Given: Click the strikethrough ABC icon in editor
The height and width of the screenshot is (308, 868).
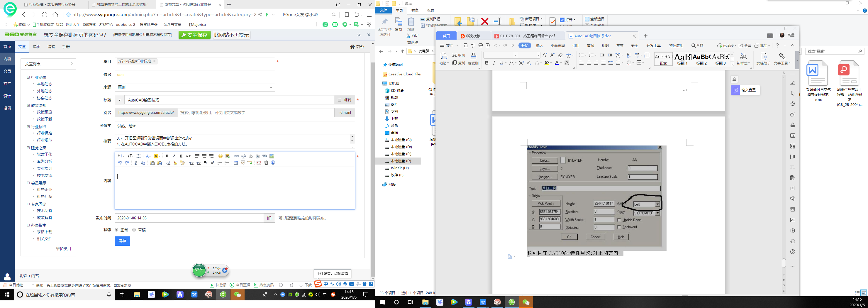Looking at the screenshot, I should point(188,156).
